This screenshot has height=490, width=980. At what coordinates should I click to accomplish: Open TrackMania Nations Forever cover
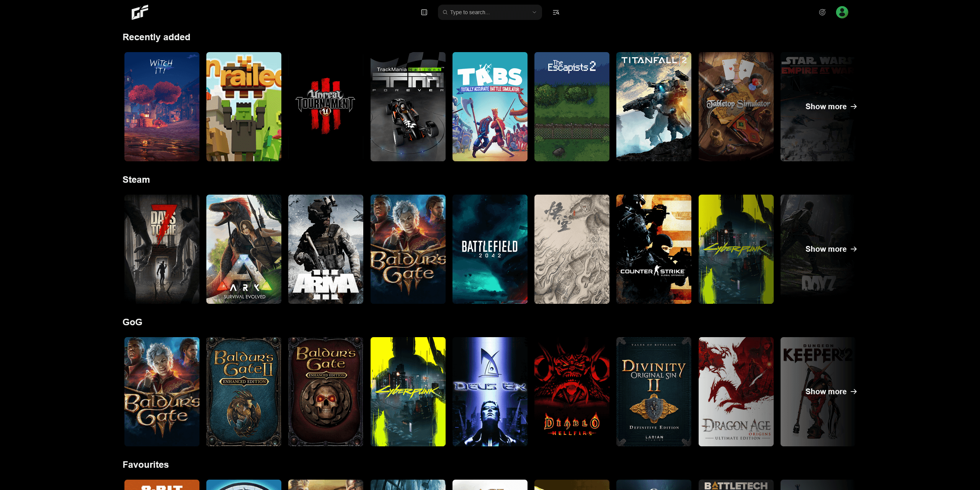[408, 107]
